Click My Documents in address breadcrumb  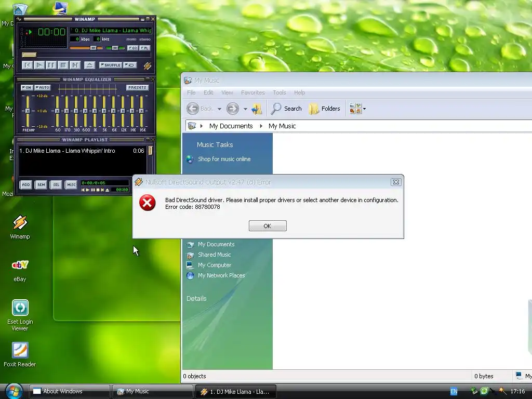[231, 126]
